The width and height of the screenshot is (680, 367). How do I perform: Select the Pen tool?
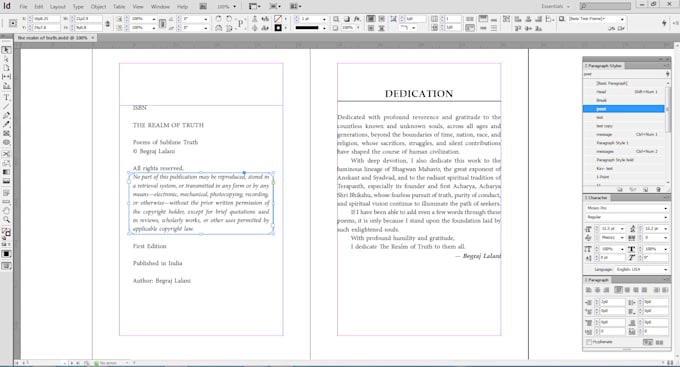click(6, 115)
